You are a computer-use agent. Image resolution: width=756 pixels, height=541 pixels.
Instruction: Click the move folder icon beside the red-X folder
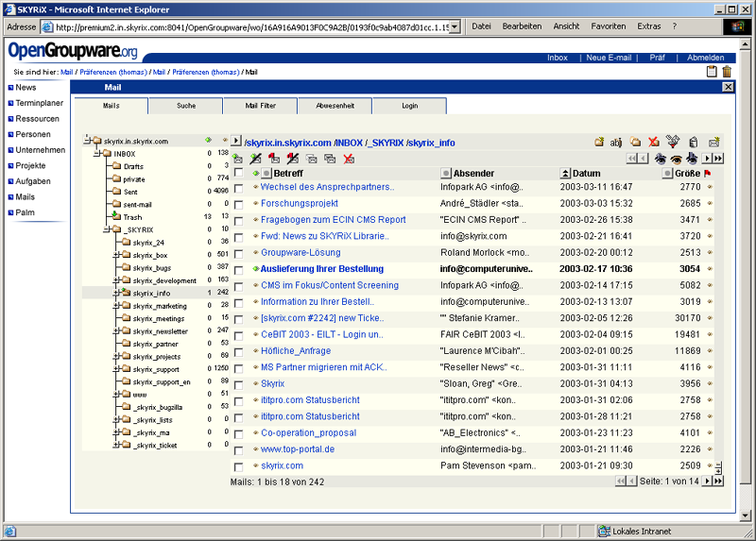[x=635, y=143]
